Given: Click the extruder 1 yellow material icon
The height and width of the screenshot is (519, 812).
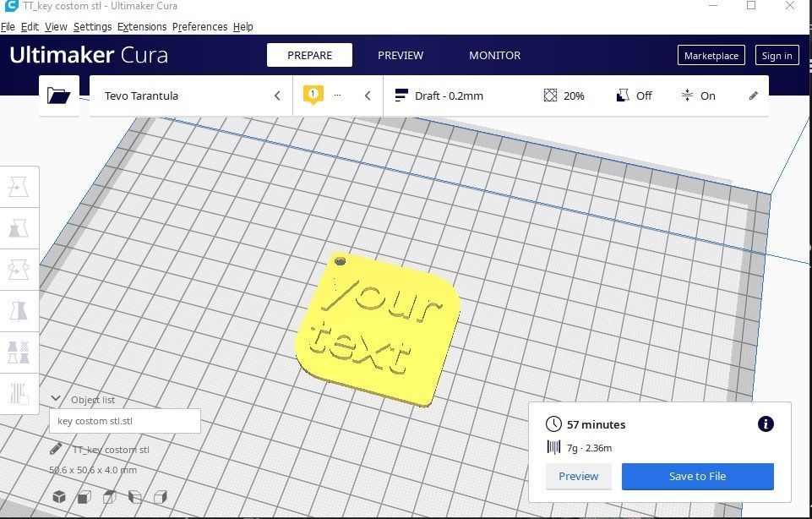Looking at the screenshot, I should pyautogui.click(x=313, y=95).
